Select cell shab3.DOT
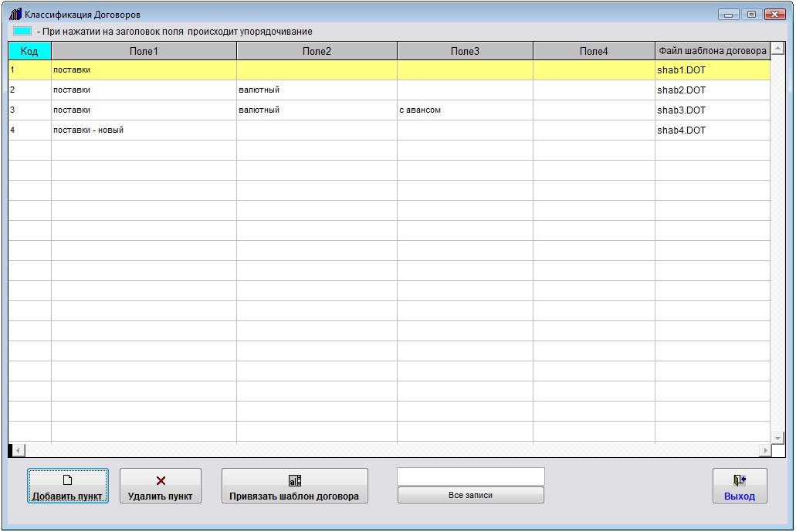 [713, 110]
